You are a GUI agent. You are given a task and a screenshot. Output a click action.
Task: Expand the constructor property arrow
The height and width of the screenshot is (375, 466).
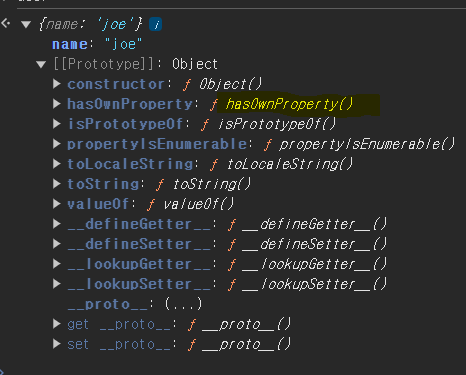point(57,84)
